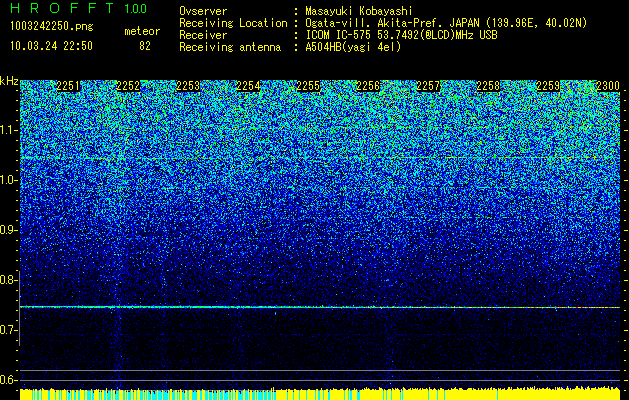Click the date stamp 10.03.24 22:50
The image size is (629, 400).
point(51,46)
